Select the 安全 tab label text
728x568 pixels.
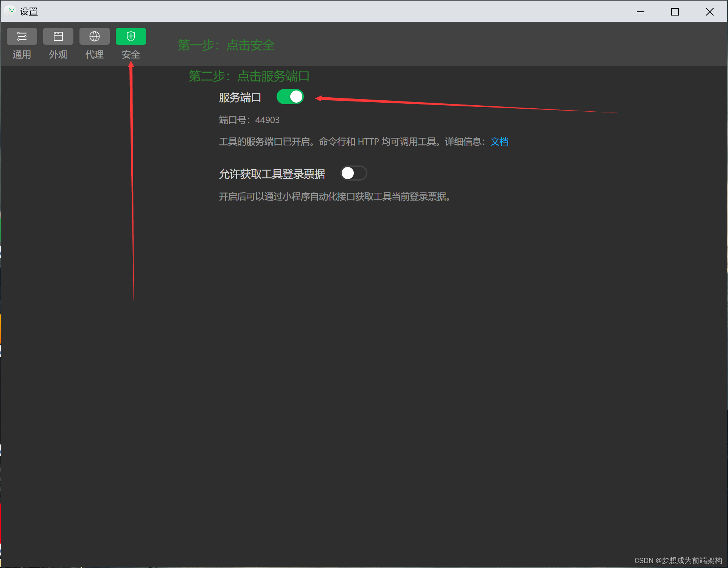131,55
